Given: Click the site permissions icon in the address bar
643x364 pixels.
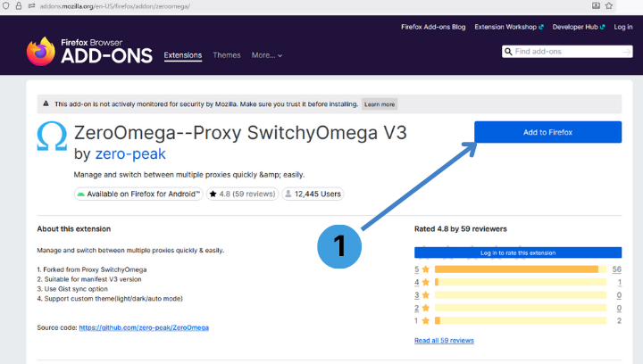Looking at the screenshot, I should pyautogui.click(x=31, y=6).
